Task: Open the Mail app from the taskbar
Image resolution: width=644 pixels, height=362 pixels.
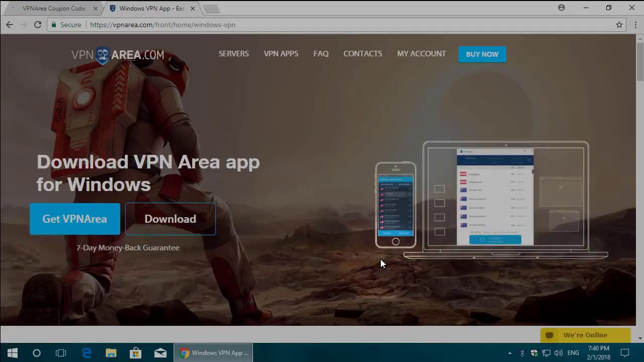Action: (x=160, y=353)
